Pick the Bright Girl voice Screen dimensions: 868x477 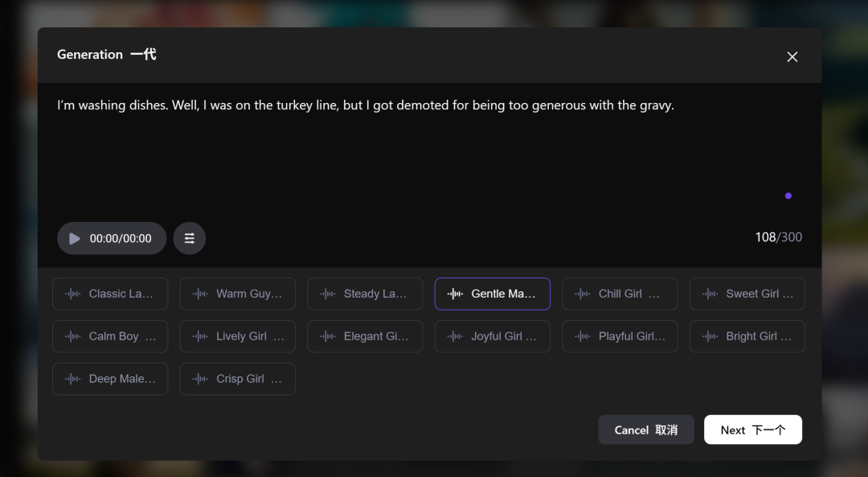coord(747,336)
